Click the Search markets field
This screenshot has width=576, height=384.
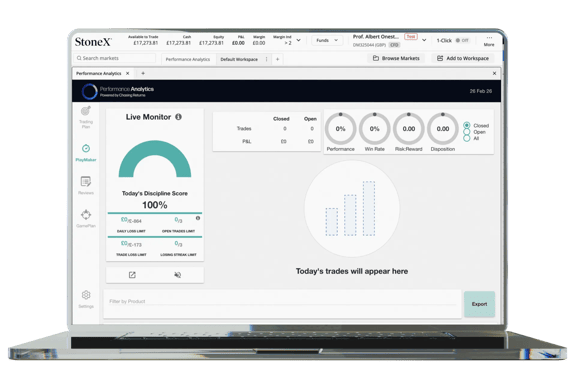[x=115, y=58]
